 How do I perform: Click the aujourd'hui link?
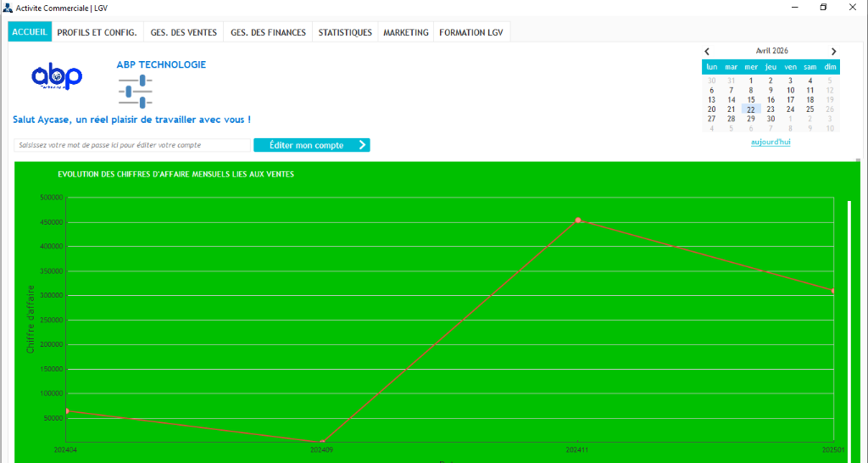771,142
